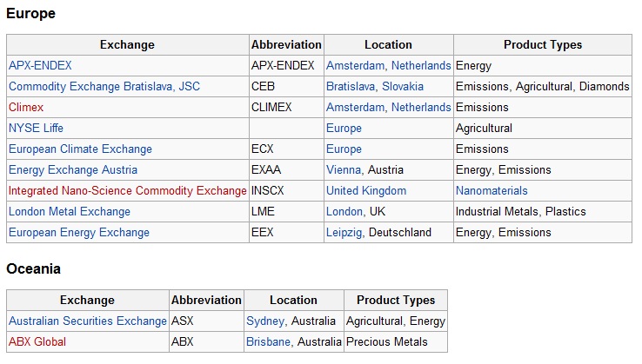Screen dimensions: 642x364
Task: Open the London Metal Exchange link
Action: [70, 211]
